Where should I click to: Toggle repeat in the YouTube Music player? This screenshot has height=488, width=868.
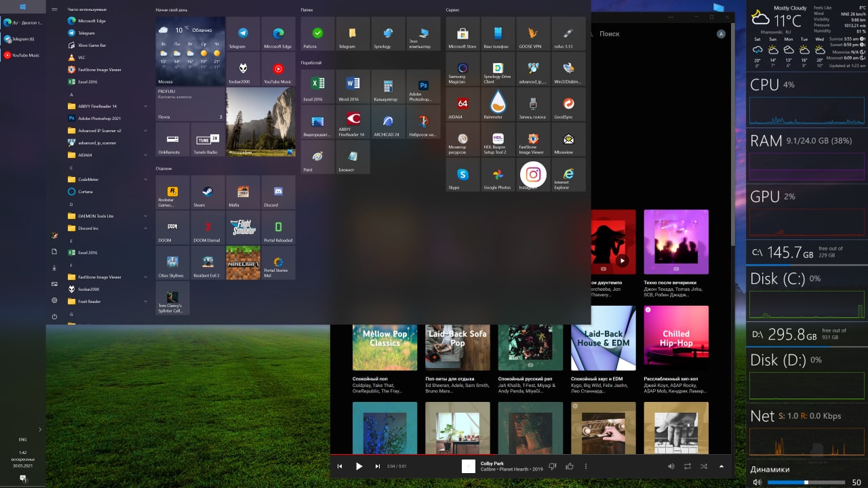point(687,466)
